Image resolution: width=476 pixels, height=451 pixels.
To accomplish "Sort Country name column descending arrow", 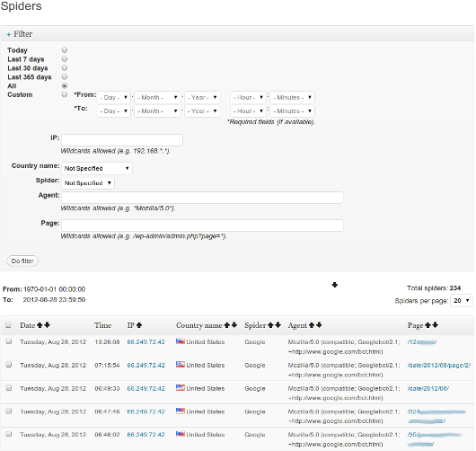I will [234, 325].
